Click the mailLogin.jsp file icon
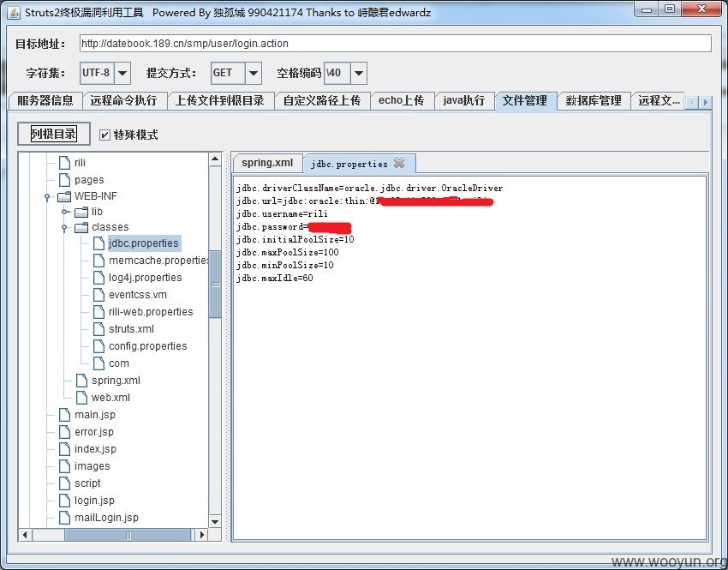728x570 pixels. click(64, 518)
